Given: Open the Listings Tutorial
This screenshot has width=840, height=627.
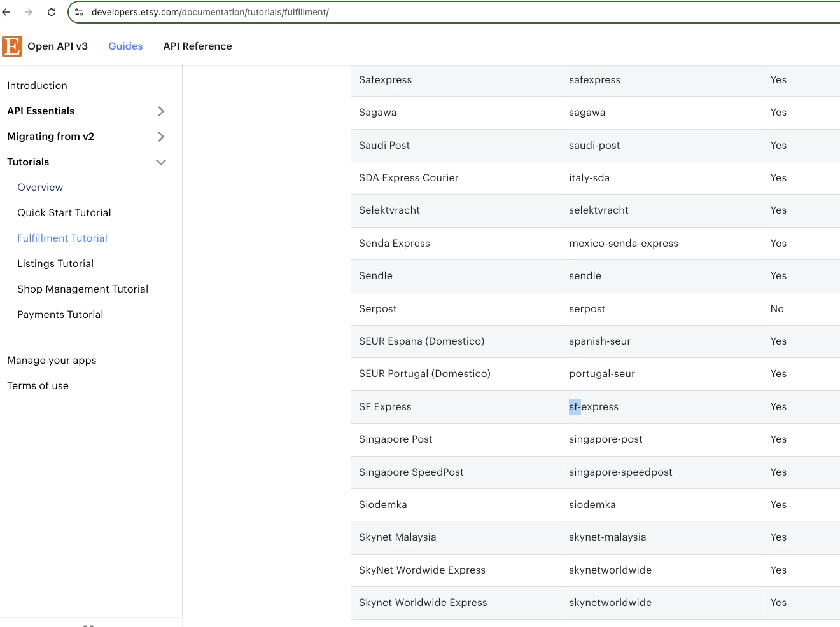Looking at the screenshot, I should tap(55, 264).
